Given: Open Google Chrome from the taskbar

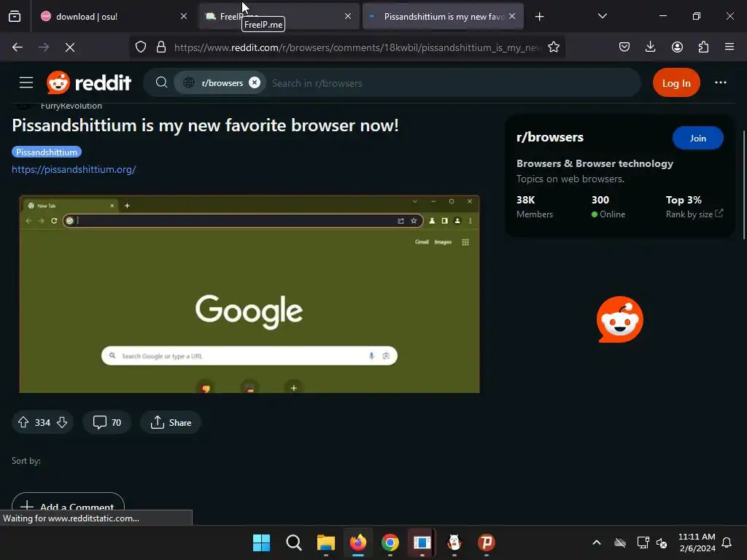Looking at the screenshot, I should (390, 542).
